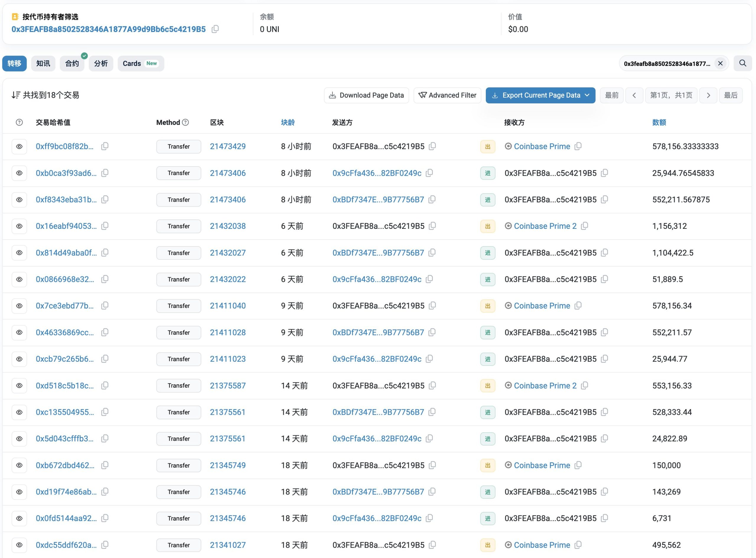Sort by 数额 column header
This screenshot has height=558, width=756.
[659, 122]
